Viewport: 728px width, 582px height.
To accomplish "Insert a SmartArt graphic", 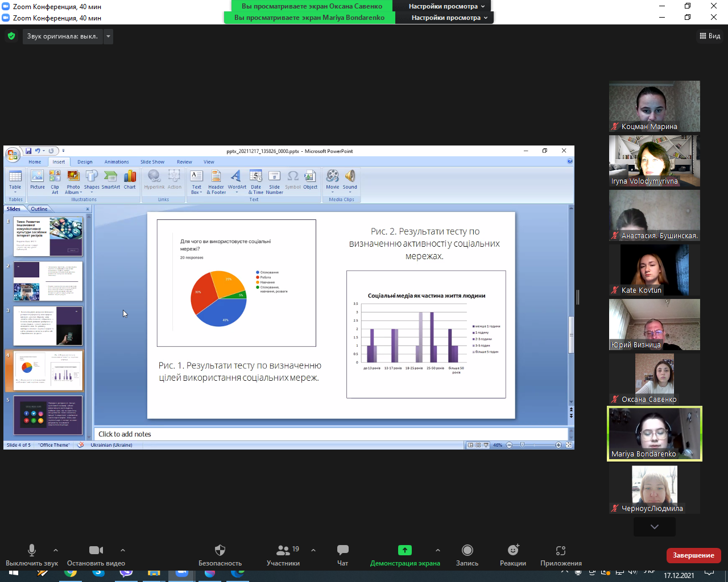I will tap(111, 179).
